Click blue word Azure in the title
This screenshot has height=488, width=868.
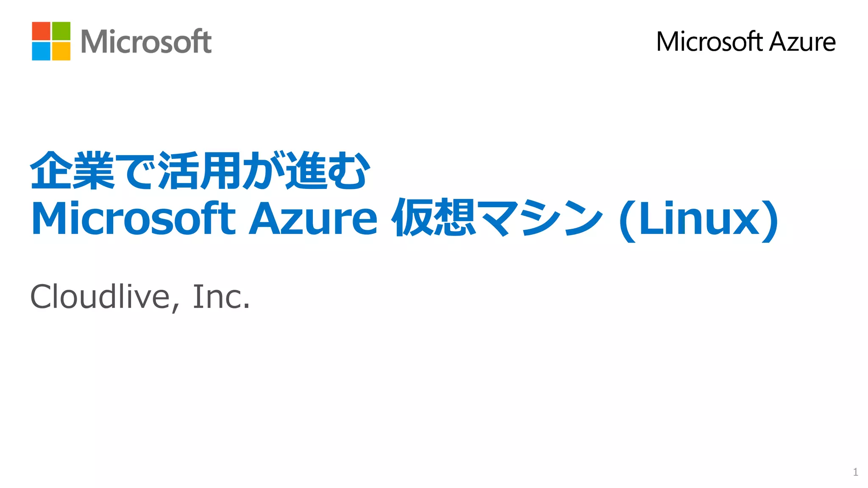pyautogui.click(x=313, y=219)
